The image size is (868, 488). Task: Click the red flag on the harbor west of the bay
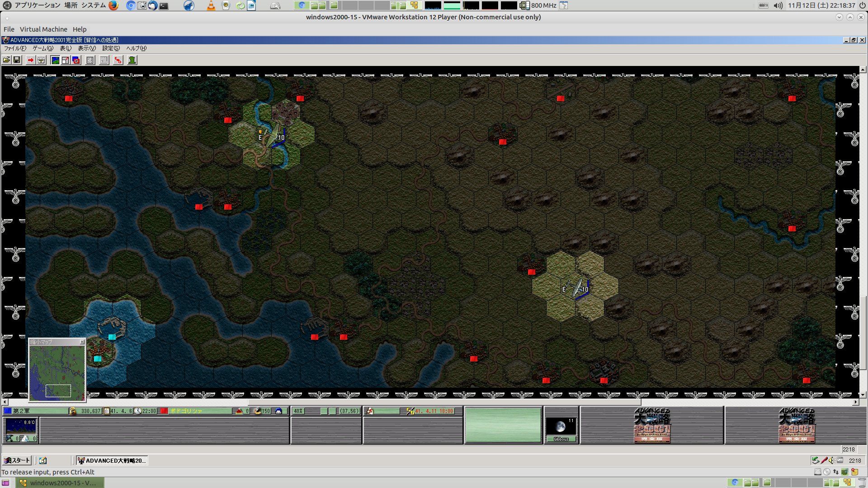(x=198, y=207)
